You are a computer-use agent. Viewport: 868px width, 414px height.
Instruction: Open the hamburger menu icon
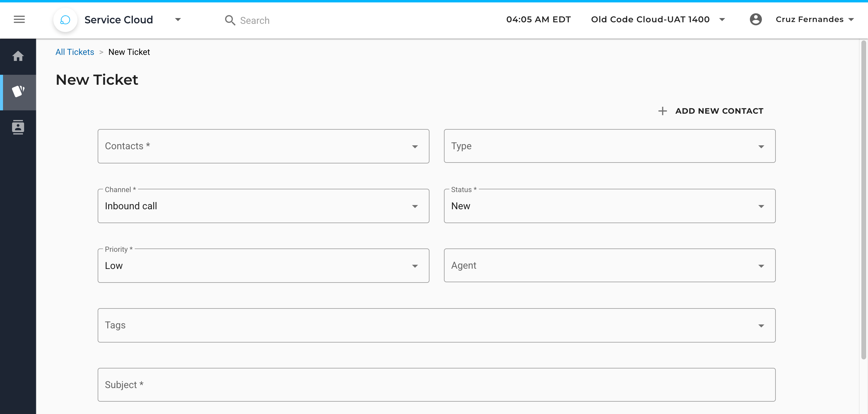[x=19, y=20]
